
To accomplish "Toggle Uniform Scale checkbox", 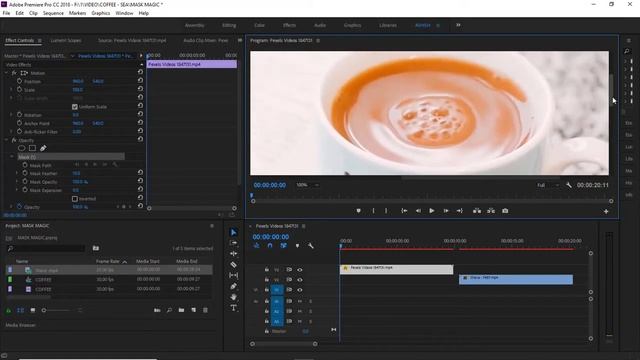I will pos(75,107).
